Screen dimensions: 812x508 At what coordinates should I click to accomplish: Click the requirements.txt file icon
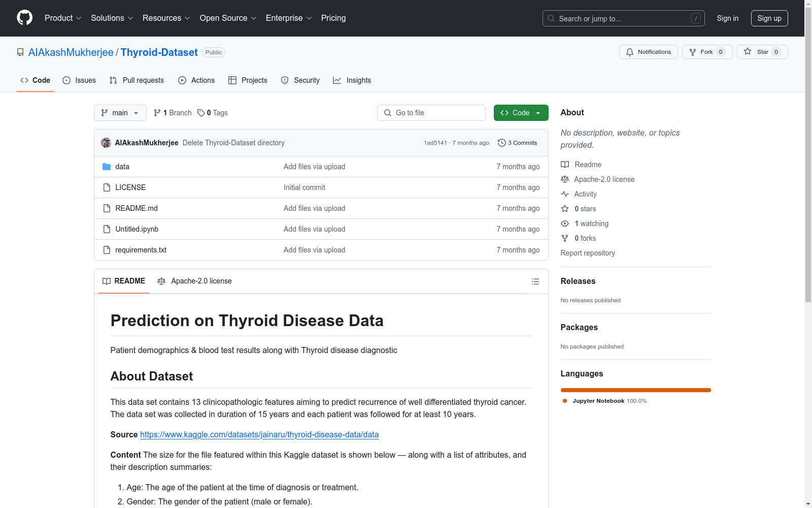(x=107, y=250)
